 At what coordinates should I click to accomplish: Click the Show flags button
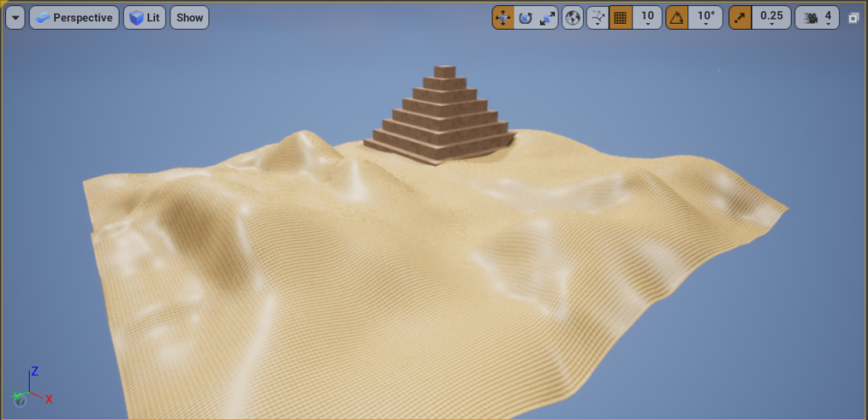[x=190, y=18]
